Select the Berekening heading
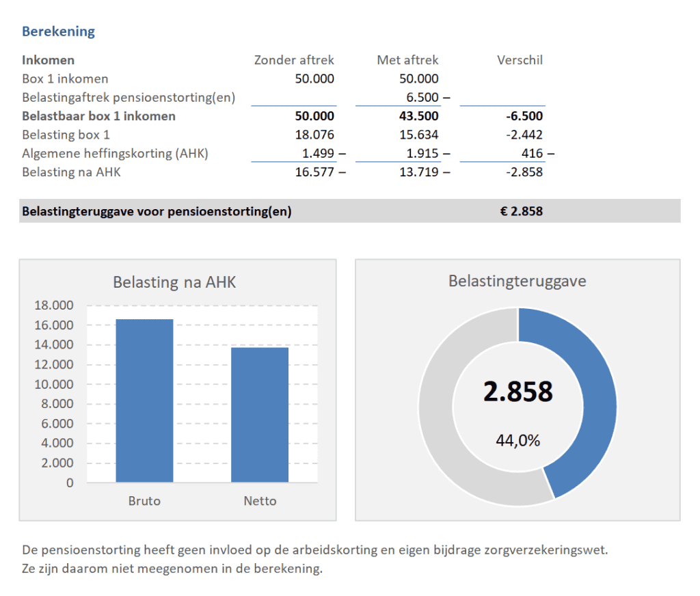Image resolution: width=700 pixels, height=596 pixels. point(58,31)
